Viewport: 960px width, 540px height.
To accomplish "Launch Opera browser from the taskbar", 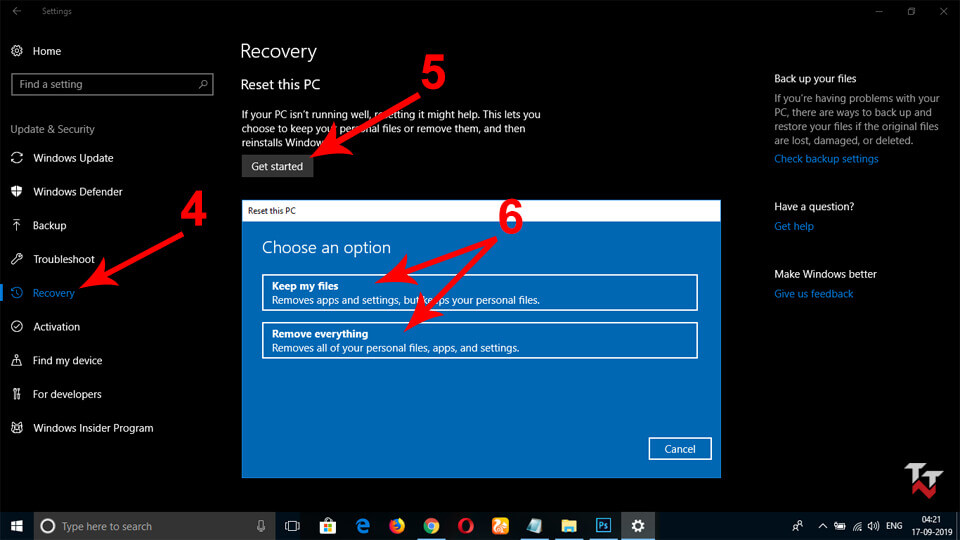I will 465,526.
